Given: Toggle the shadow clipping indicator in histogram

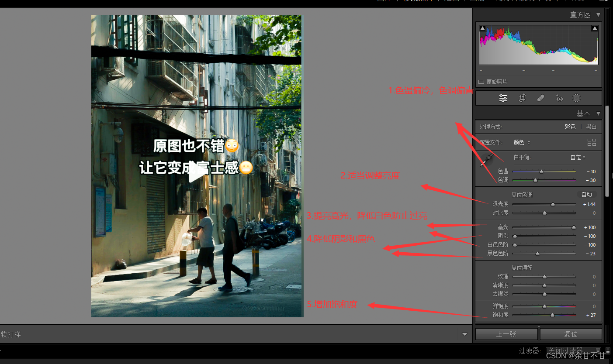Looking at the screenshot, I should click(x=482, y=28).
